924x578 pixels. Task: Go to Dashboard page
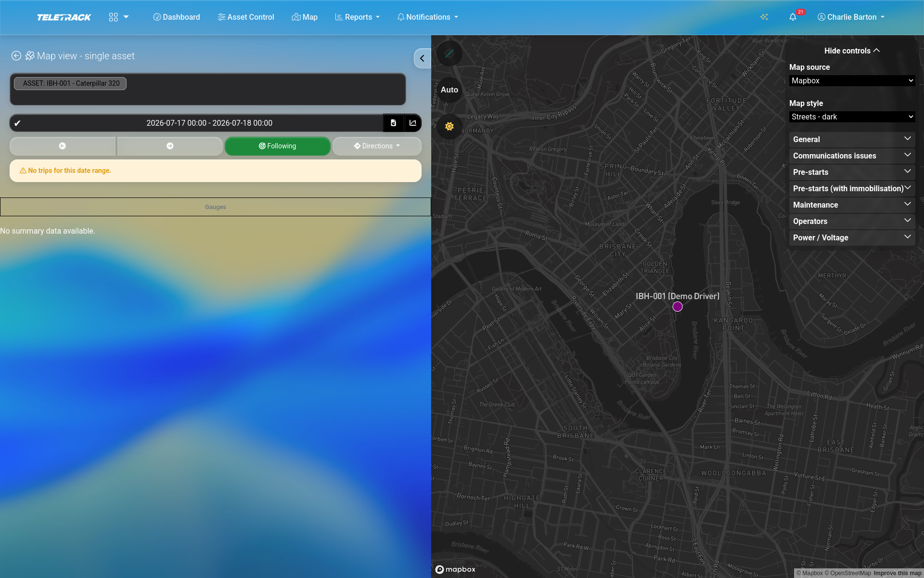click(x=177, y=17)
